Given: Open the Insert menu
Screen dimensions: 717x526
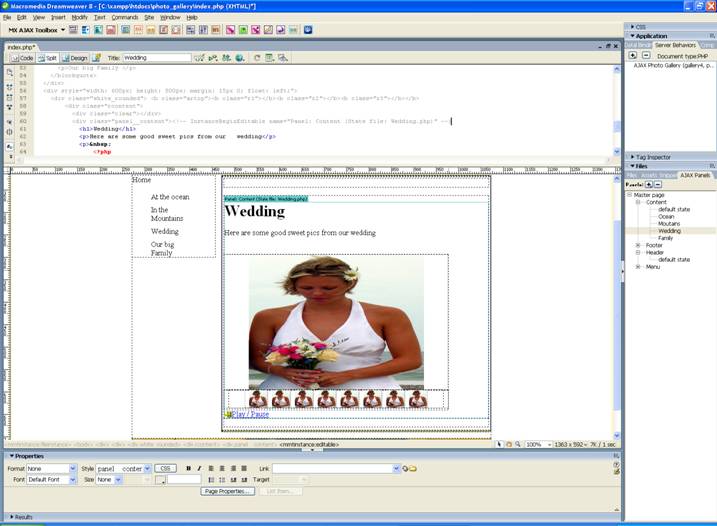Looking at the screenshot, I should [x=58, y=17].
